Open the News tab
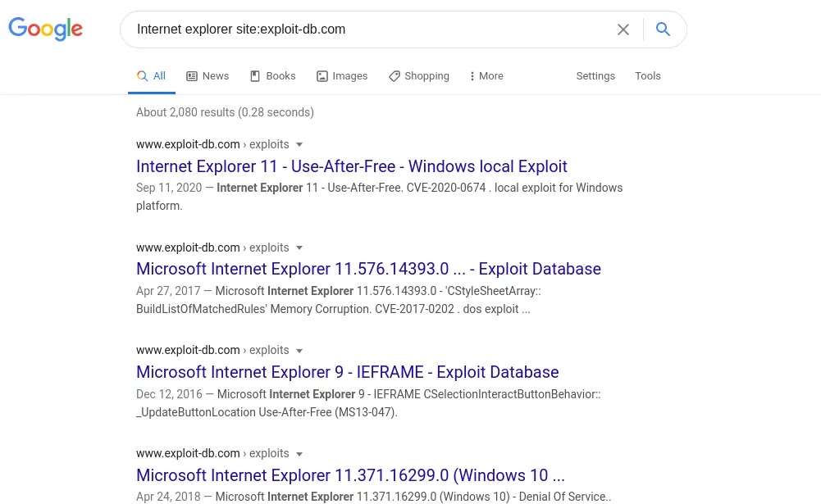 point(208,76)
